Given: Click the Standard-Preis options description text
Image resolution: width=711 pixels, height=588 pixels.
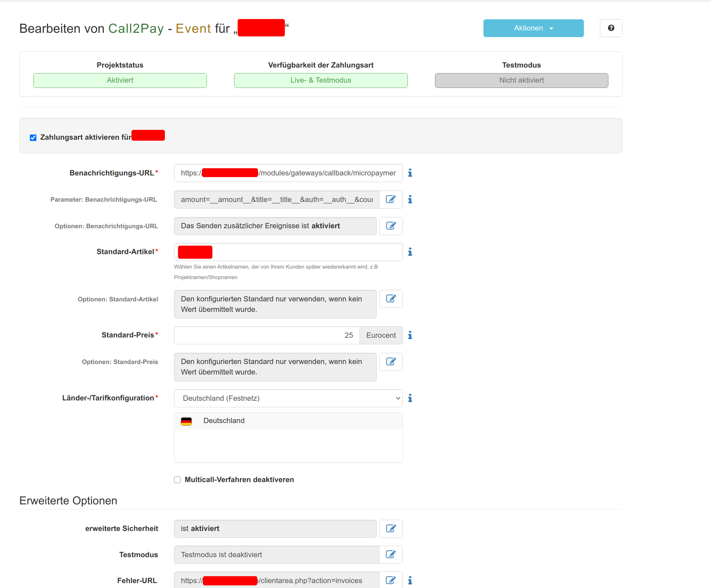Looking at the screenshot, I should [x=271, y=367].
